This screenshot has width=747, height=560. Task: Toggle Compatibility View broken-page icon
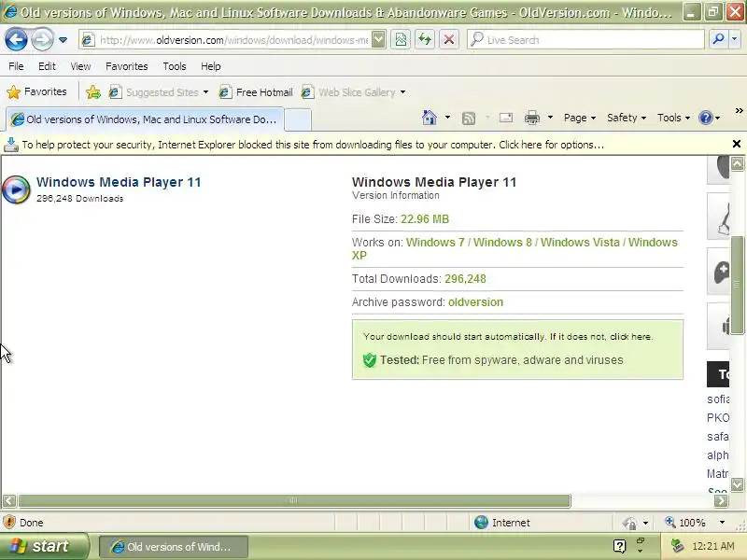(x=401, y=40)
